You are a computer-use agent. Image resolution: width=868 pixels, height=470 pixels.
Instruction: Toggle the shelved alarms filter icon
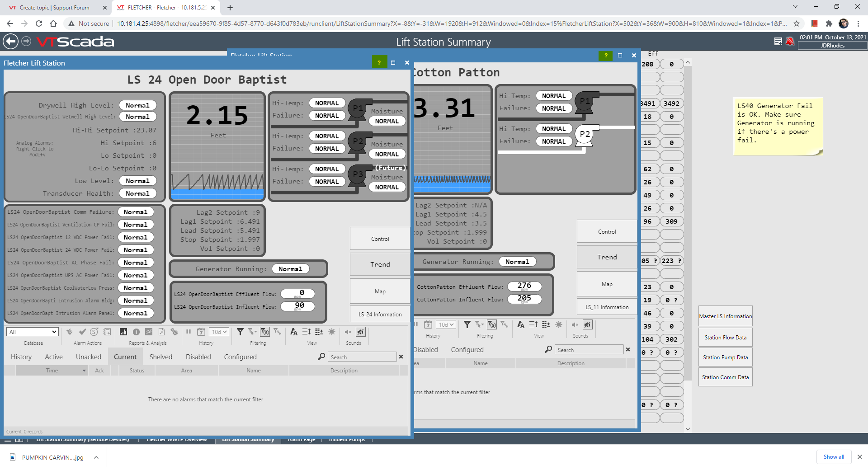coord(265,332)
